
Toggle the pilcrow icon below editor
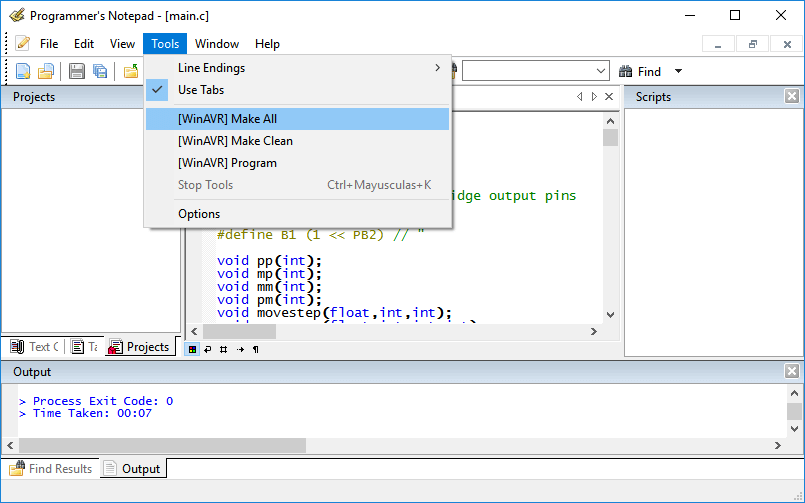point(256,350)
